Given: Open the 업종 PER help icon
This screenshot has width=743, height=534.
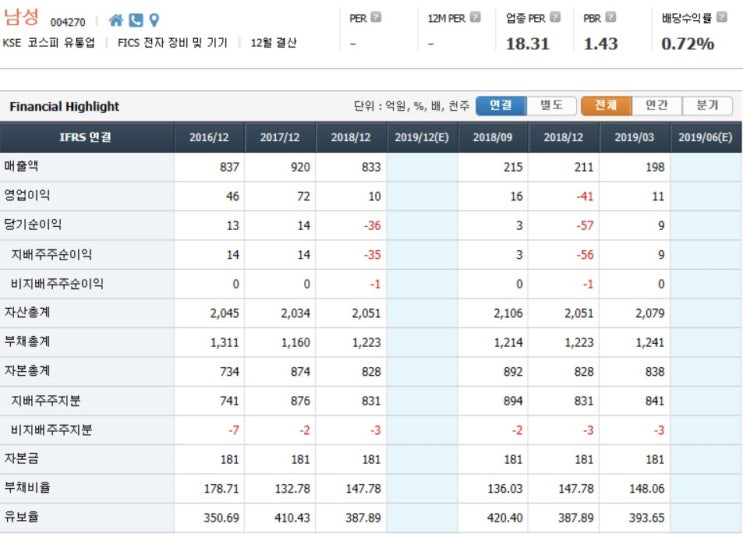Looking at the screenshot, I should pyautogui.click(x=555, y=17).
